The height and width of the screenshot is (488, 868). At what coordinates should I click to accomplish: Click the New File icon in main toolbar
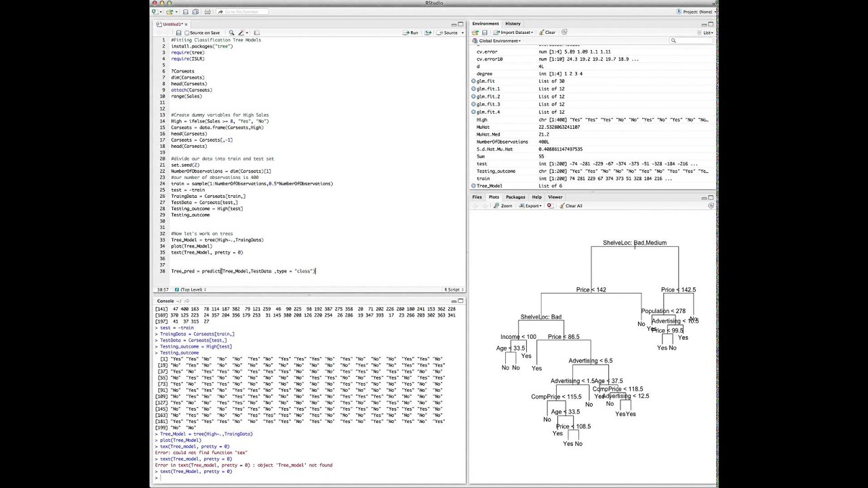(x=155, y=12)
